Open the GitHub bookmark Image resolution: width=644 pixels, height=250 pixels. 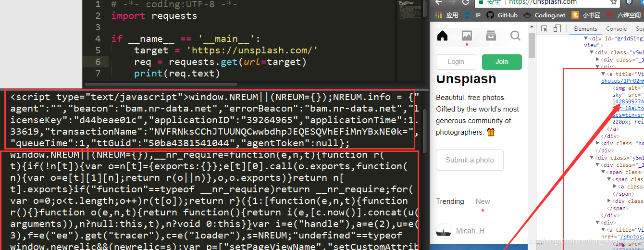(x=502, y=15)
